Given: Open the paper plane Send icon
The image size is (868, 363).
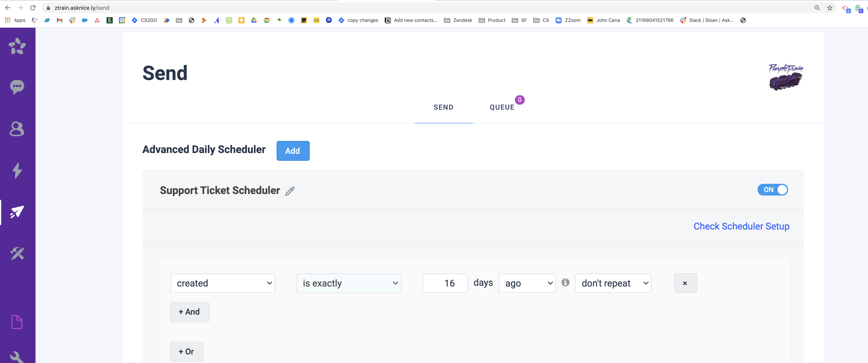Looking at the screenshot, I should tap(17, 212).
